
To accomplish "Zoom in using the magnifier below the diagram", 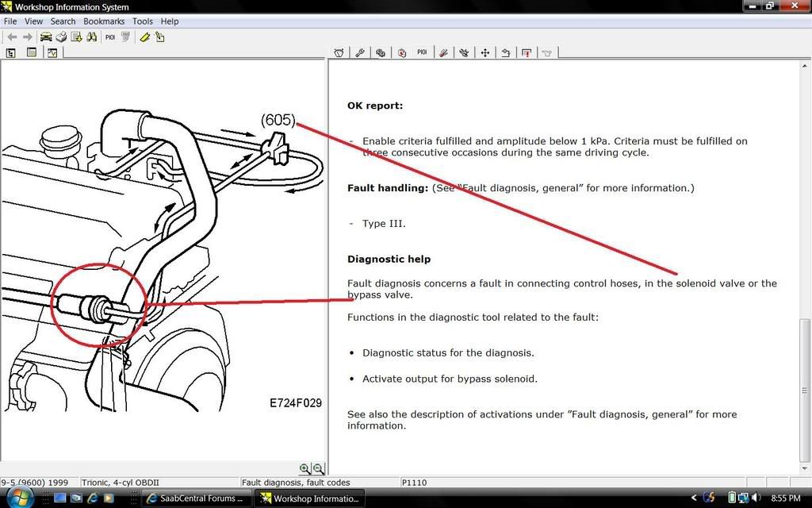I will pos(305,468).
